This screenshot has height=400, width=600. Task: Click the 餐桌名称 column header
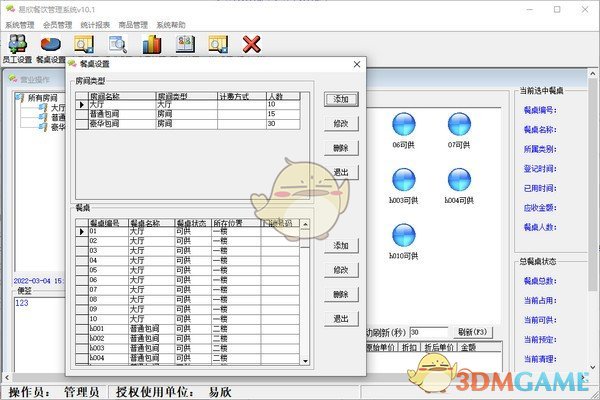coord(151,223)
